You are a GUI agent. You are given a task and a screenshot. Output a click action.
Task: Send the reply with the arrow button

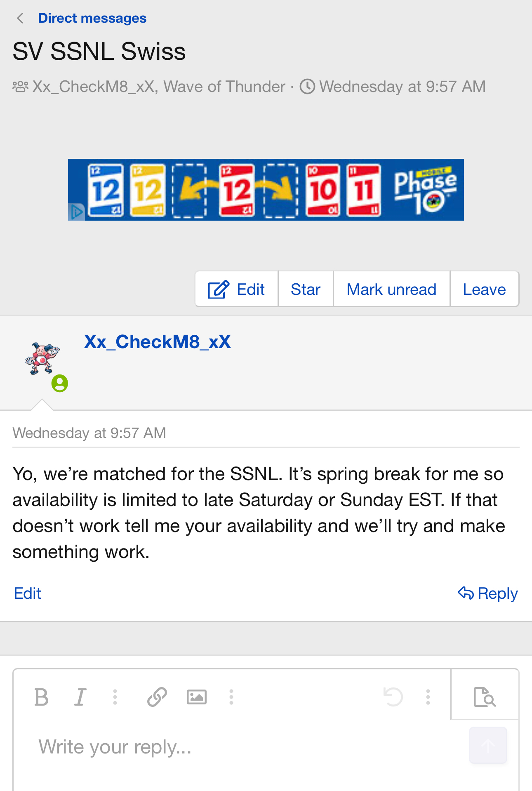pyautogui.click(x=488, y=745)
